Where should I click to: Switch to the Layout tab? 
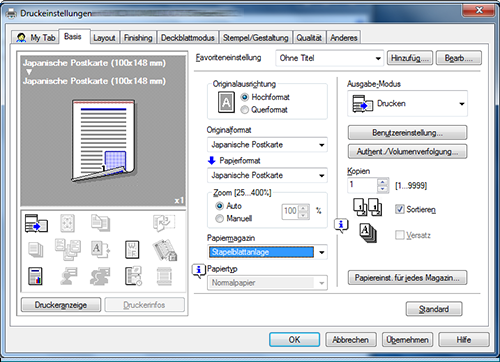[x=104, y=38]
